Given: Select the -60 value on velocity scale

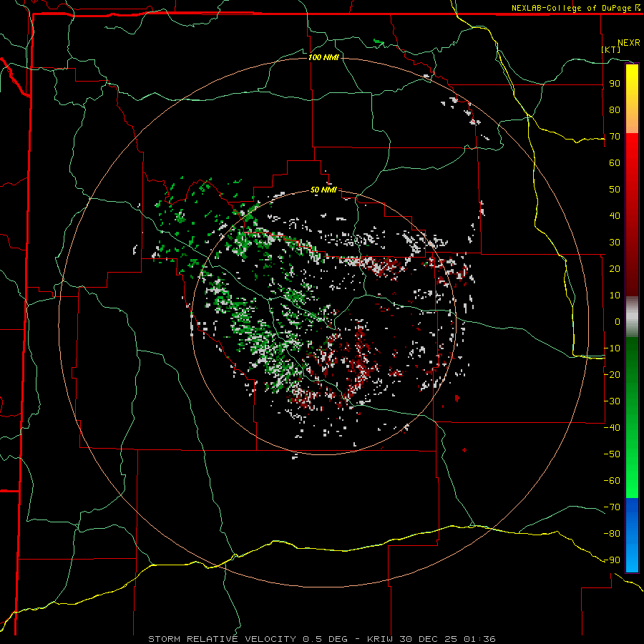Looking at the screenshot, I should click(612, 481).
